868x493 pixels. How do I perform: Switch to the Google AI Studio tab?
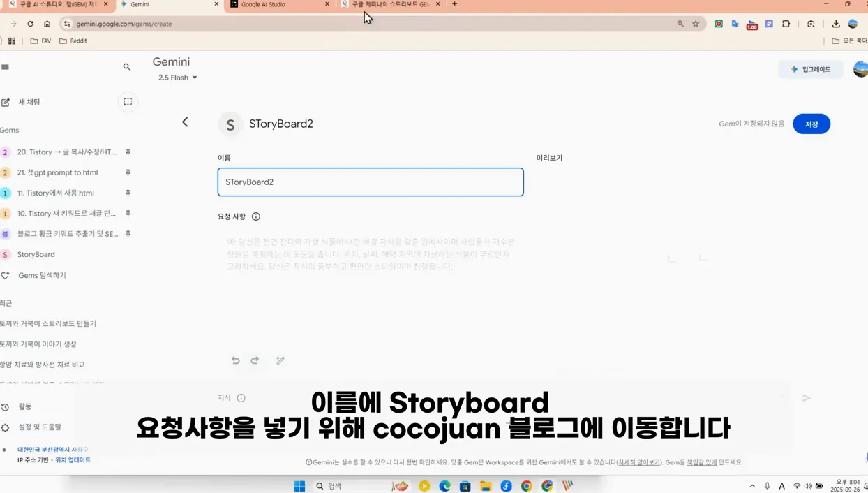278,4
